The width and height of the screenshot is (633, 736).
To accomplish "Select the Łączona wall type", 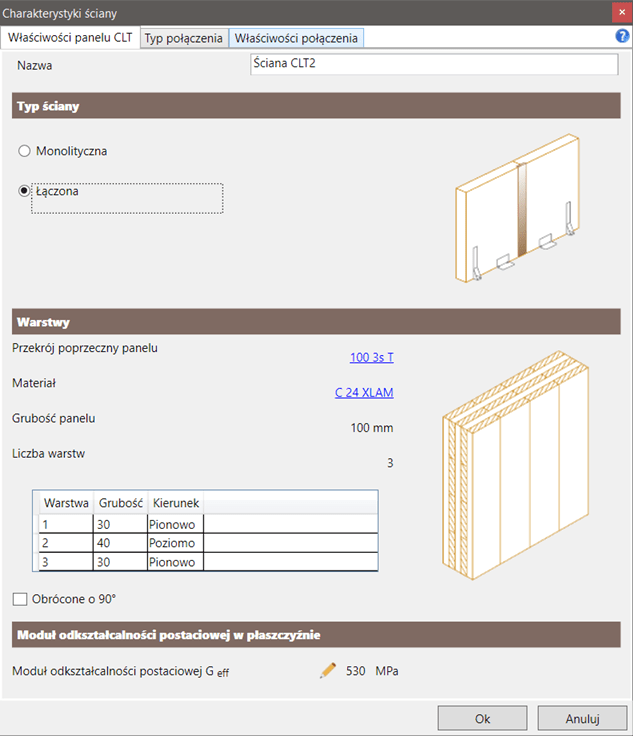I will (x=25, y=192).
